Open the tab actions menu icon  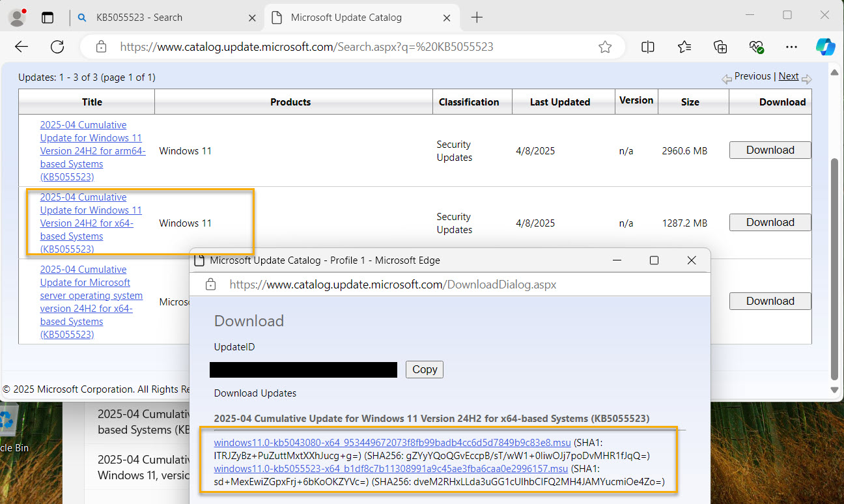(x=48, y=18)
